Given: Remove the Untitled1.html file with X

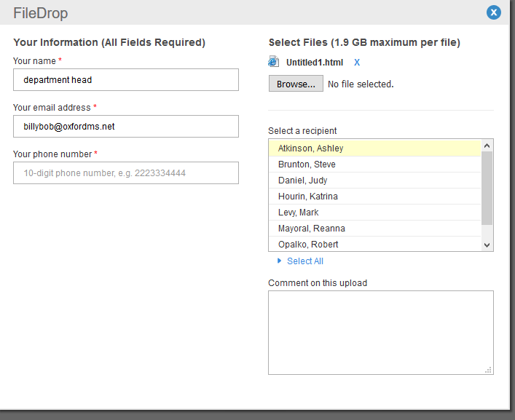Looking at the screenshot, I should point(357,63).
